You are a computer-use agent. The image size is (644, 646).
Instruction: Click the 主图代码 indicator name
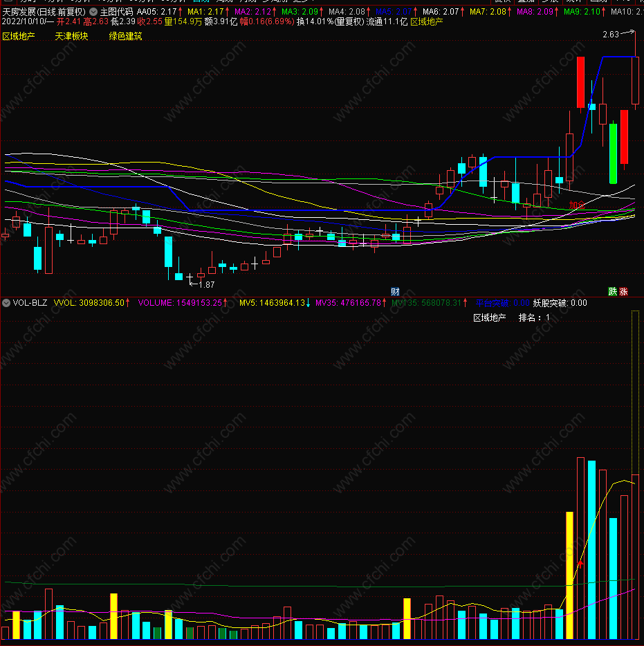117,12
